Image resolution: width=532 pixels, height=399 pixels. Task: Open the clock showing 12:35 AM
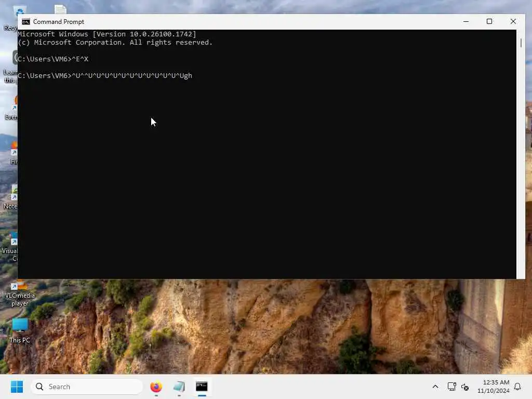tap(493, 387)
